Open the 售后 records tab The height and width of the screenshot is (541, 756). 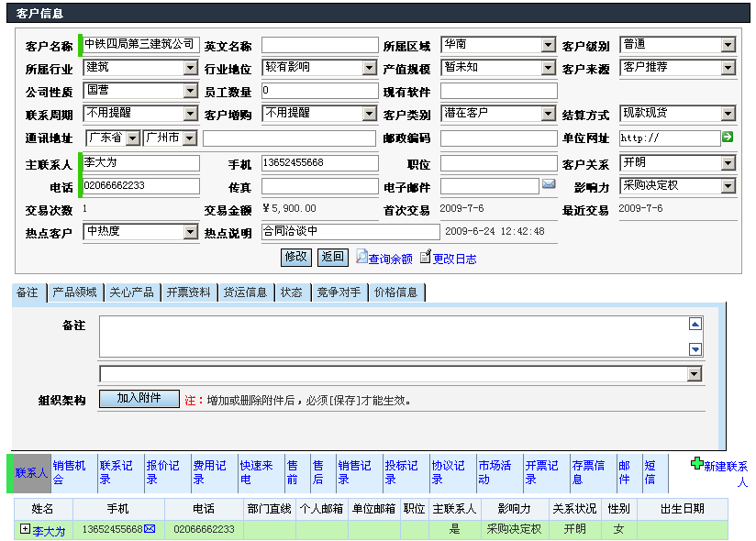(323, 472)
